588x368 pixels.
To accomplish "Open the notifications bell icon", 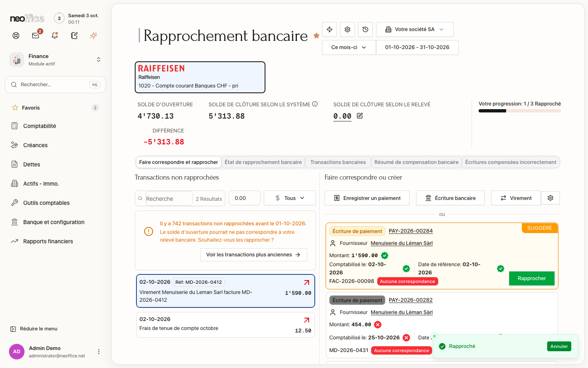I will (55, 36).
